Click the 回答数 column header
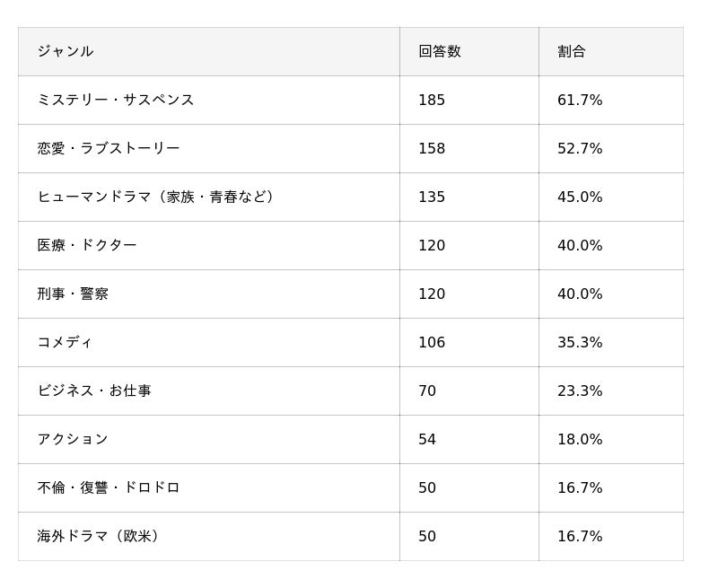Viewport: 718px width, 588px height. coord(440,52)
